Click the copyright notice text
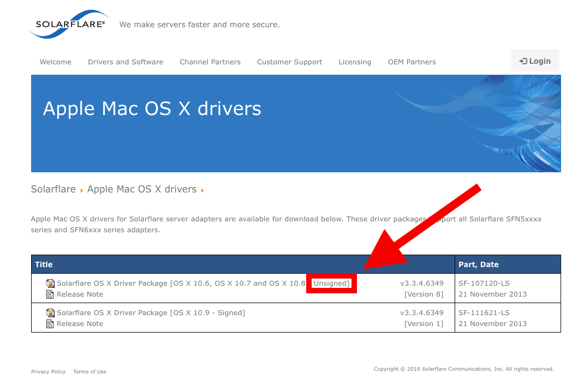The width and height of the screenshot is (584, 392). click(x=464, y=369)
